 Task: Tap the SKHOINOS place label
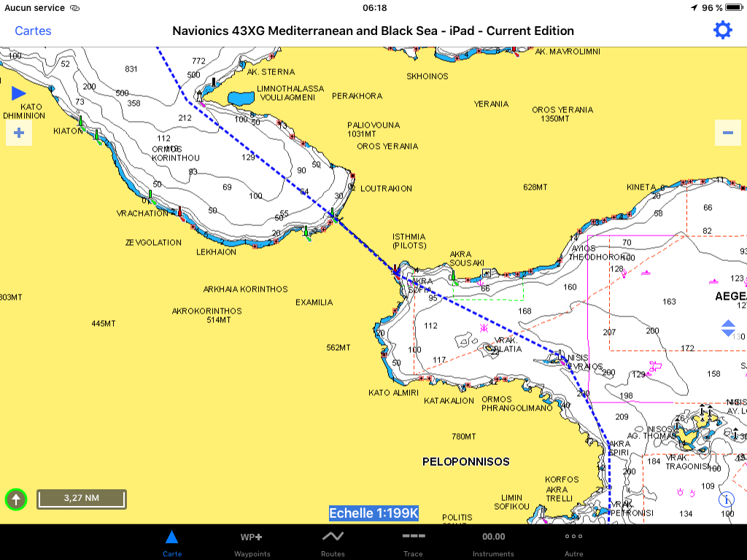coord(427,76)
